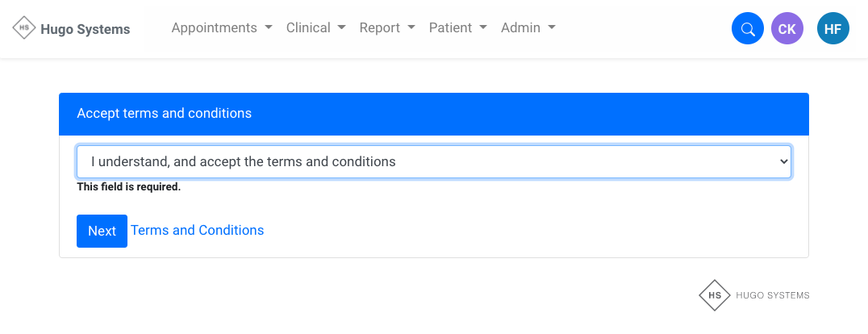Click the Hugo Systems brand name in navbar
Image resolution: width=868 pixels, height=334 pixels.
point(85,30)
